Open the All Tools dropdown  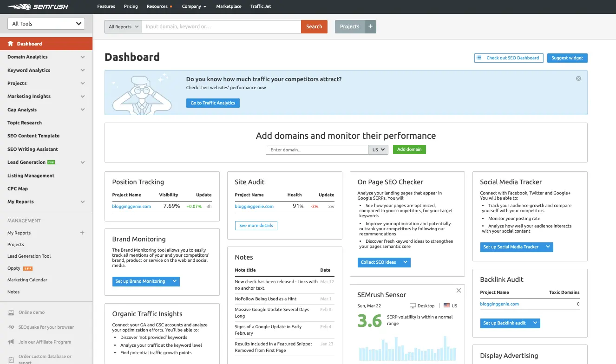click(x=46, y=24)
